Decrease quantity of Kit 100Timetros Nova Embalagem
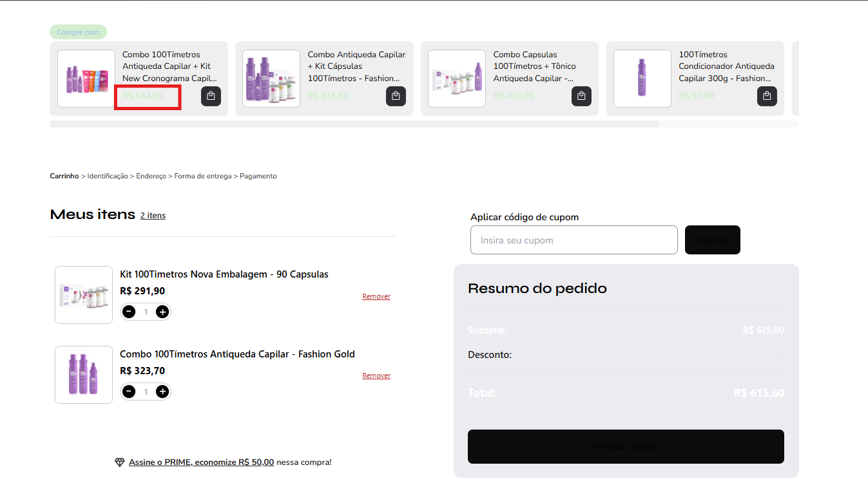868x483 pixels. click(129, 312)
